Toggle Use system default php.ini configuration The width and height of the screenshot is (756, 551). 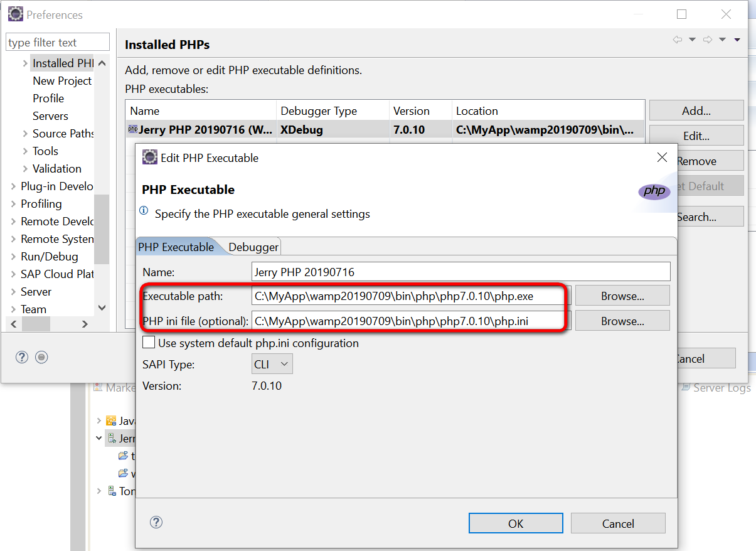(x=149, y=343)
